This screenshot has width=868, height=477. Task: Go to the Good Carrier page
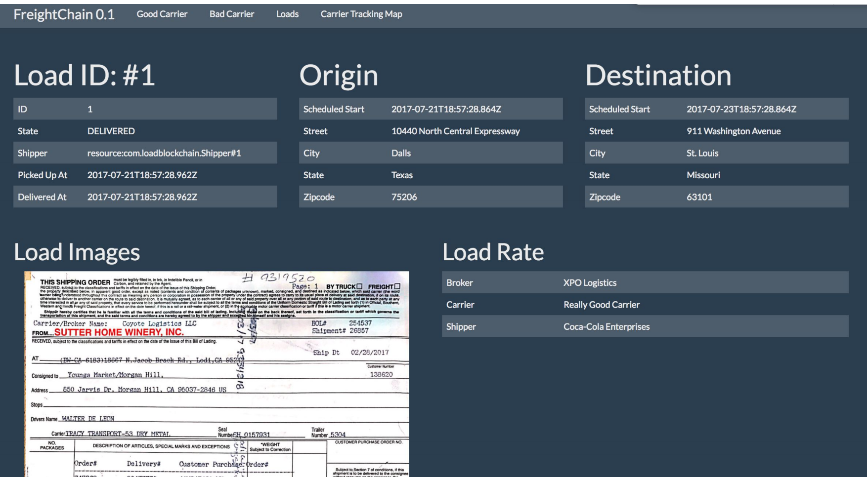coord(162,14)
